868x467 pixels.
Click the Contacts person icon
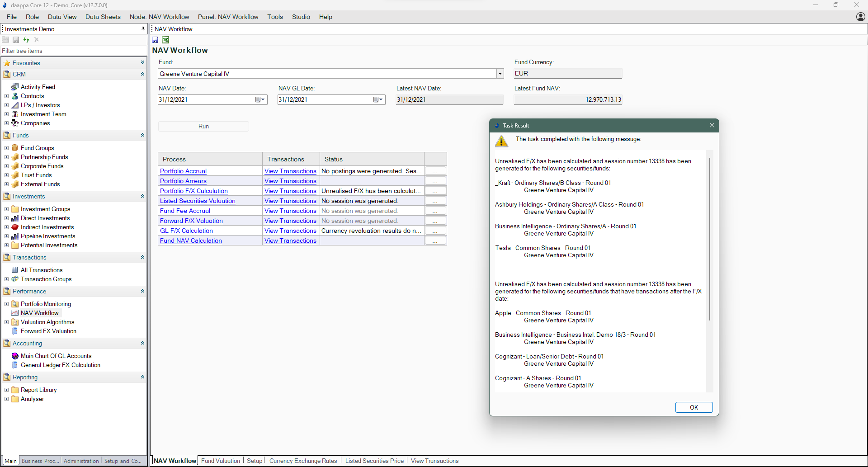pyautogui.click(x=15, y=96)
